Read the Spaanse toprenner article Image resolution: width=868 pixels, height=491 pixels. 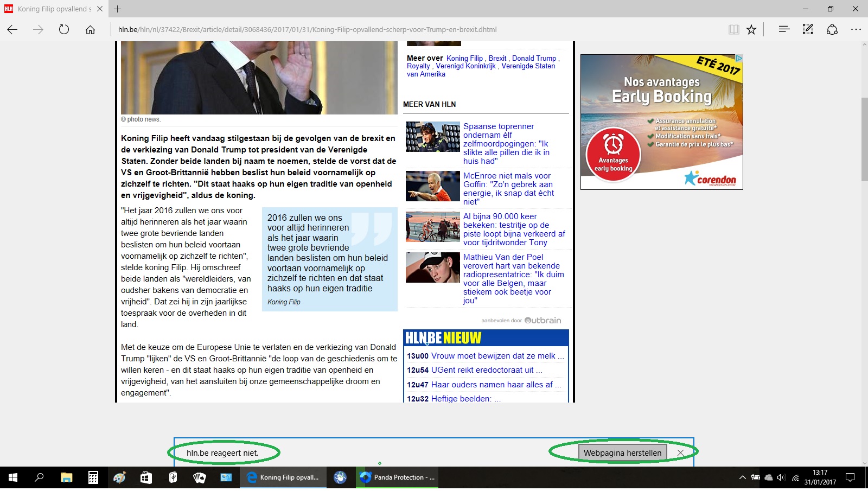pos(507,144)
